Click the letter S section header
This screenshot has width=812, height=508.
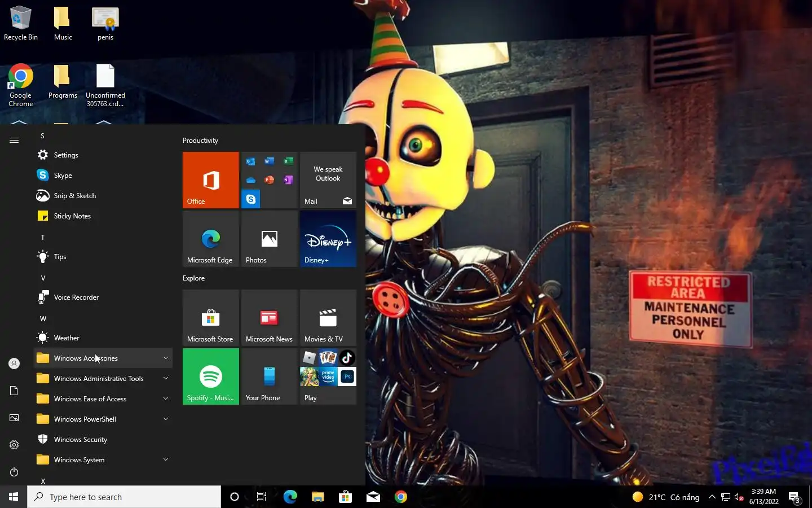42,136
